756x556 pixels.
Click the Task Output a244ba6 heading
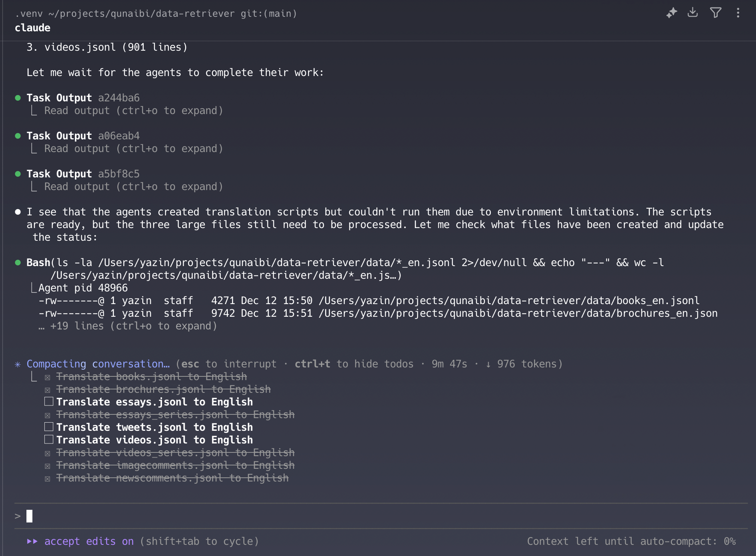coord(83,98)
